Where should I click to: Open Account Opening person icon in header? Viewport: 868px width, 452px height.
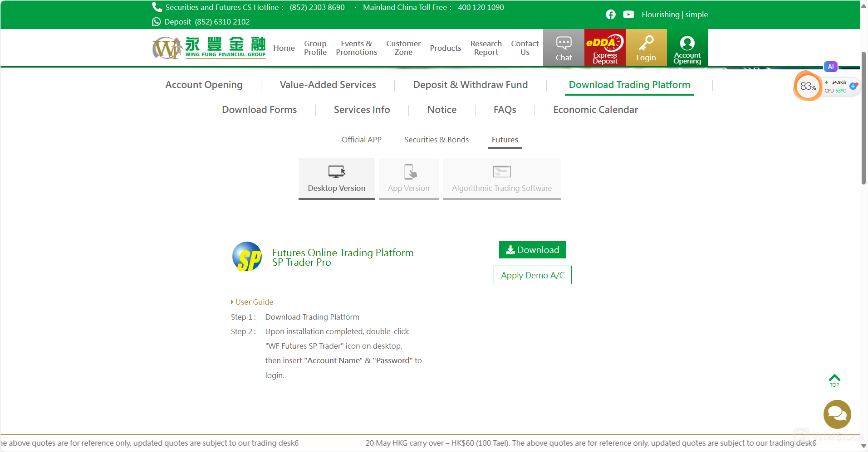tap(687, 48)
